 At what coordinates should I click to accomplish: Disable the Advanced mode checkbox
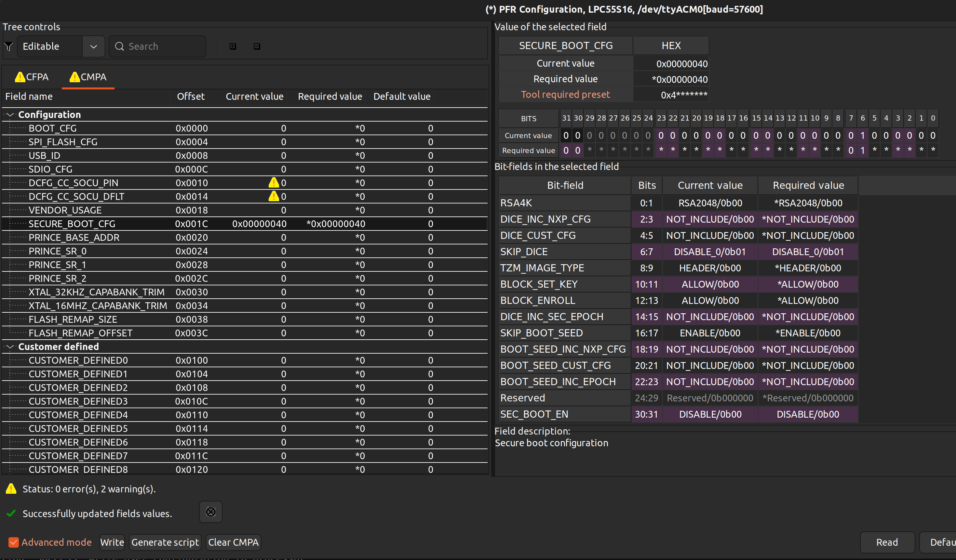[14, 542]
